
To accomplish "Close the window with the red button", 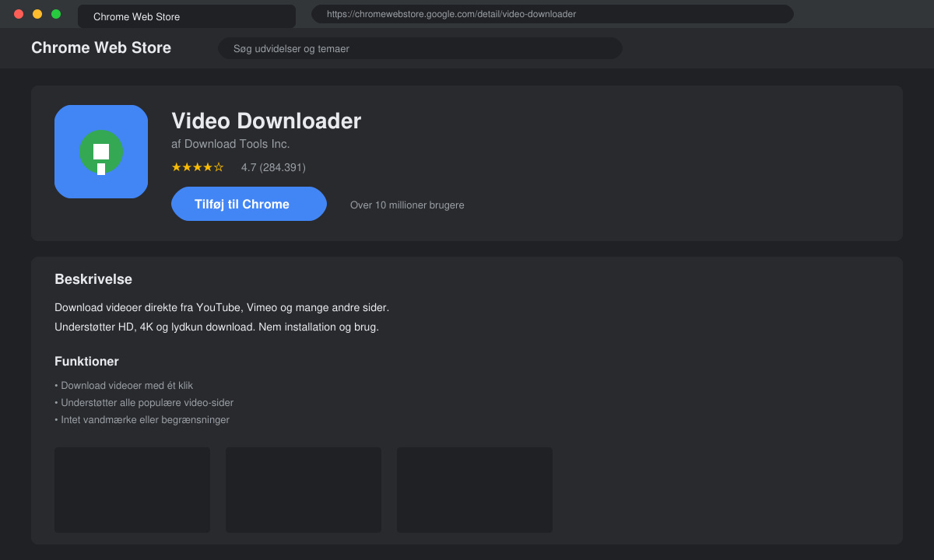I will (x=19, y=14).
